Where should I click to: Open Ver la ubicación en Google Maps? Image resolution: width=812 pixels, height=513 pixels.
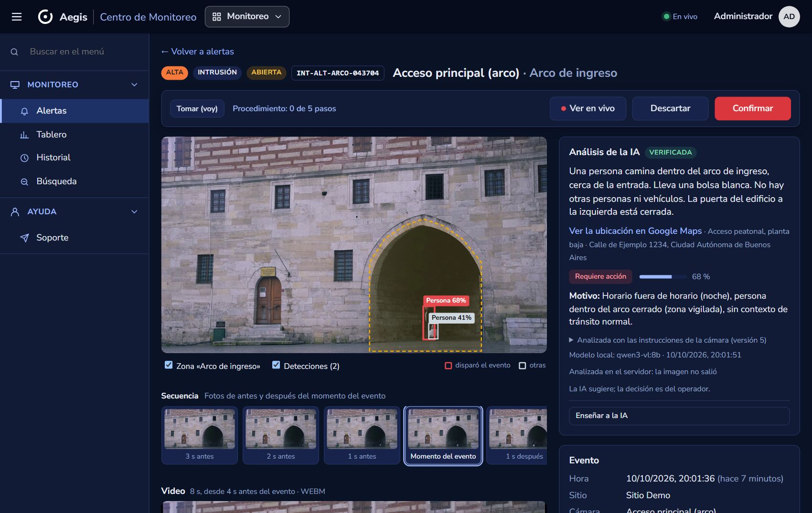pyautogui.click(x=635, y=231)
